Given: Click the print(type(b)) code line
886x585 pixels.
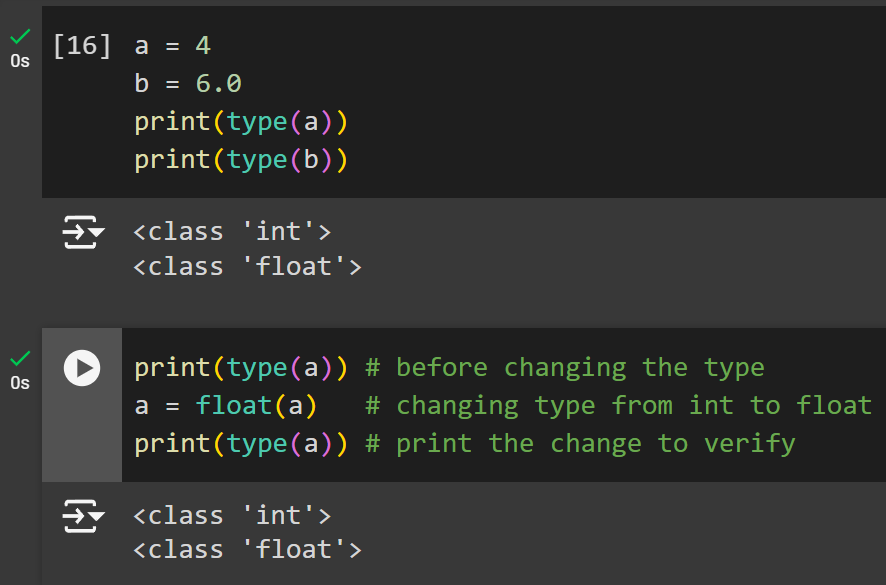Looking at the screenshot, I should [x=241, y=160].
